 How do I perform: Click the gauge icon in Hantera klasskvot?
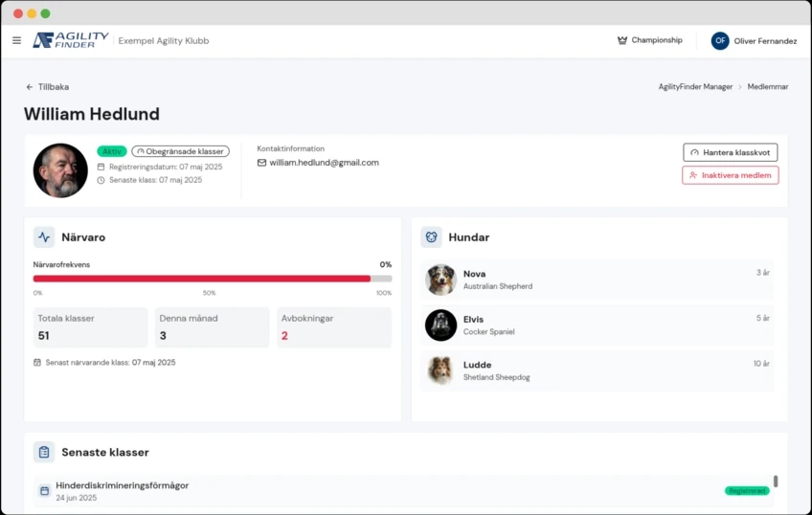pyautogui.click(x=694, y=153)
